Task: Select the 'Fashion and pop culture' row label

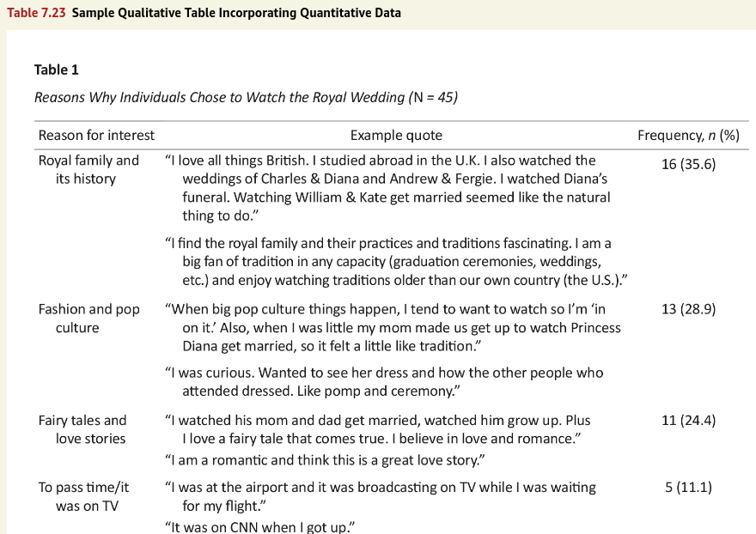Action: [x=88, y=319]
